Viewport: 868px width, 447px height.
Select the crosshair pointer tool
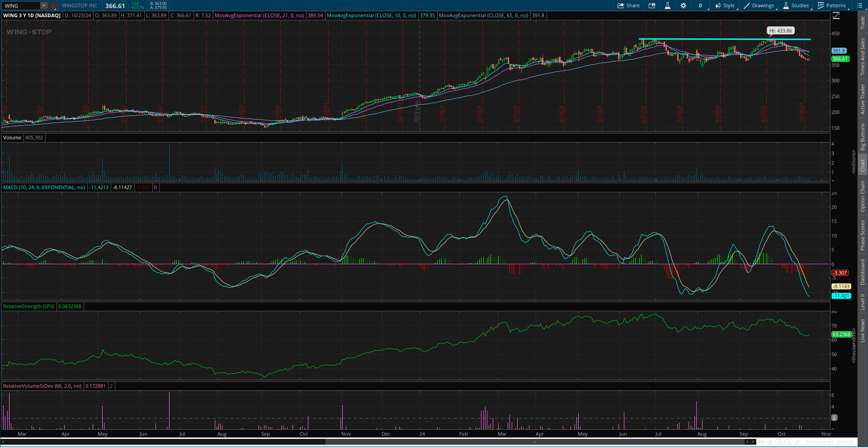[x=770, y=442]
